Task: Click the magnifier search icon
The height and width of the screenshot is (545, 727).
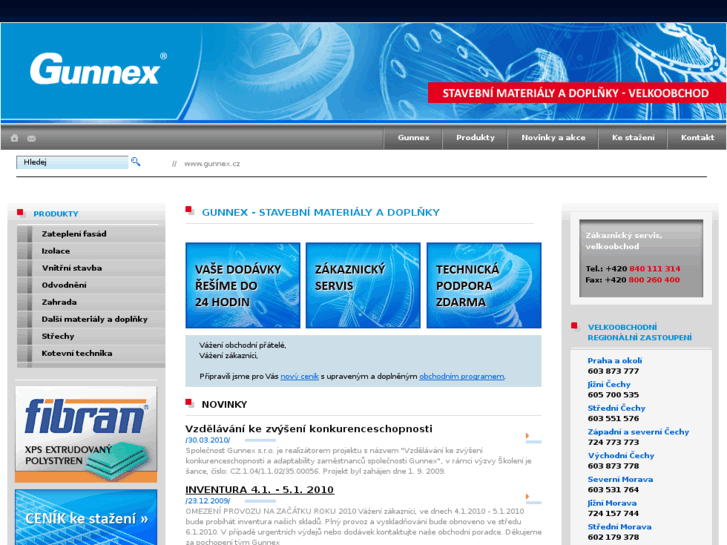Action: (x=135, y=161)
